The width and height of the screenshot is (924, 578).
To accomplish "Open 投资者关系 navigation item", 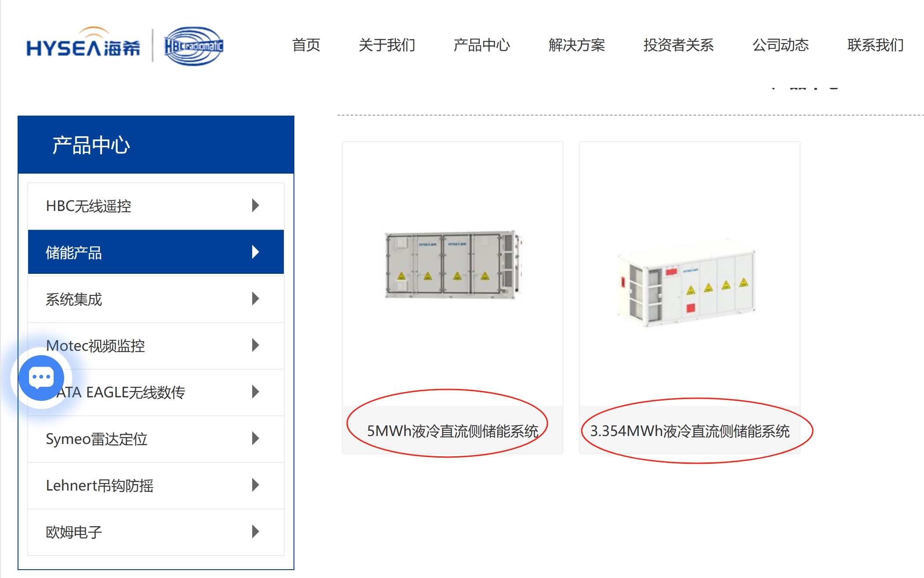I will (x=678, y=45).
